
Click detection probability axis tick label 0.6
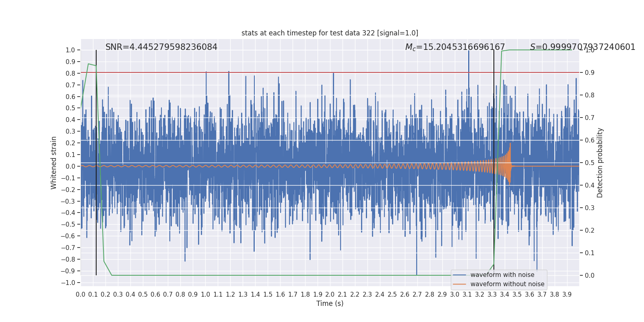[590, 140]
